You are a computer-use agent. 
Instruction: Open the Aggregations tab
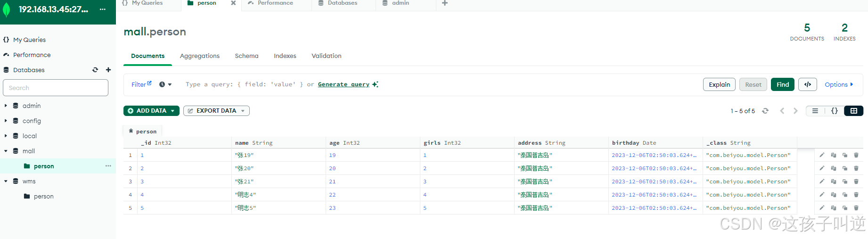[200, 56]
